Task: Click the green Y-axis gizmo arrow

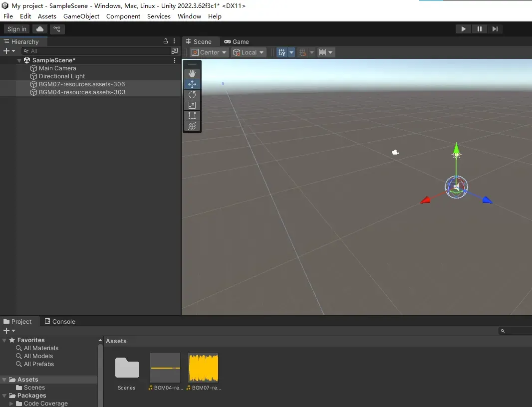Action: coord(456,148)
